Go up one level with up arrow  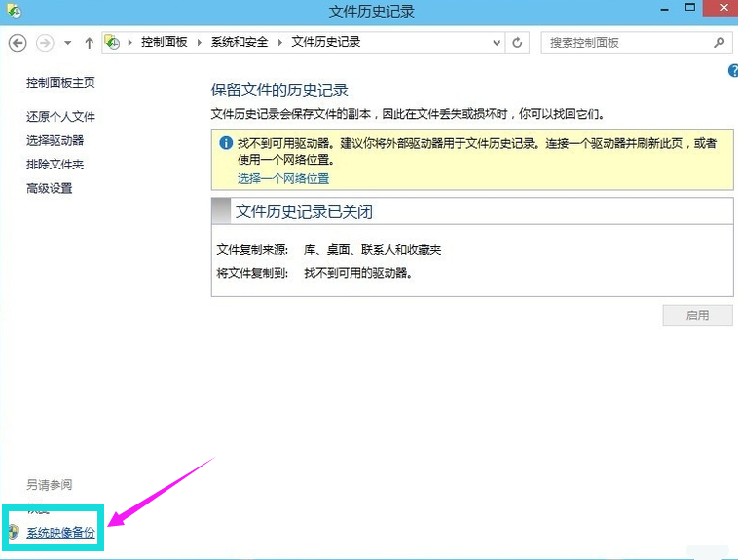[90, 43]
